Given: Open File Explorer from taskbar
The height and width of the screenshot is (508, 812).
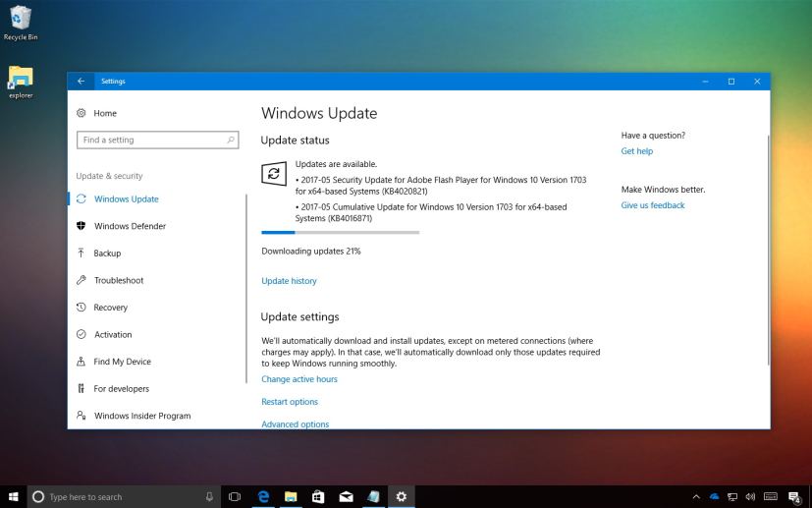Looking at the screenshot, I should (291, 497).
